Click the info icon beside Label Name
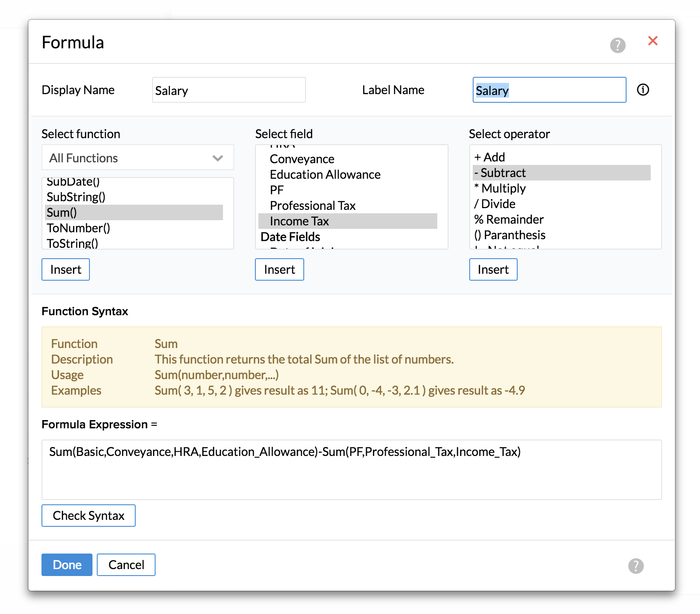The height and width of the screenshot is (614, 700). point(643,90)
